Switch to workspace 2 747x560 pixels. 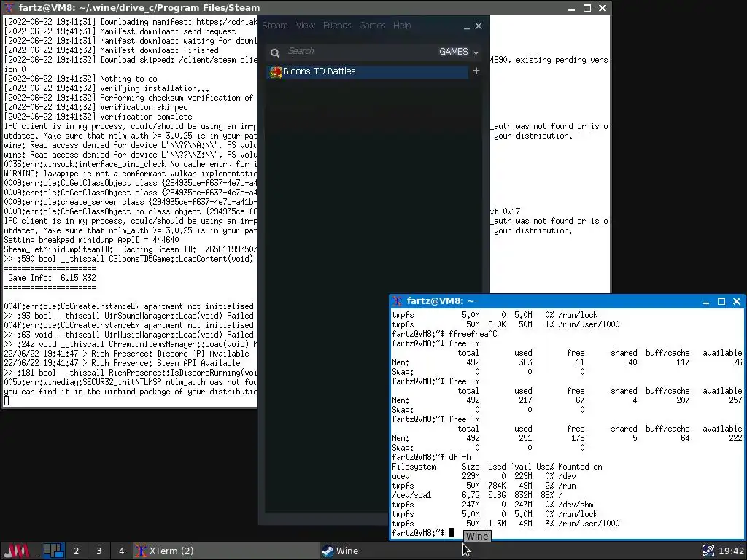pyautogui.click(x=76, y=551)
